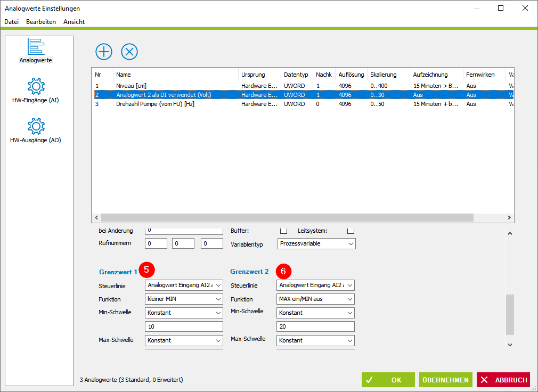The height and width of the screenshot is (392, 538).
Task: Click Grenzwert 1 Min-Schwelle value field 10
Action: pos(184,326)
